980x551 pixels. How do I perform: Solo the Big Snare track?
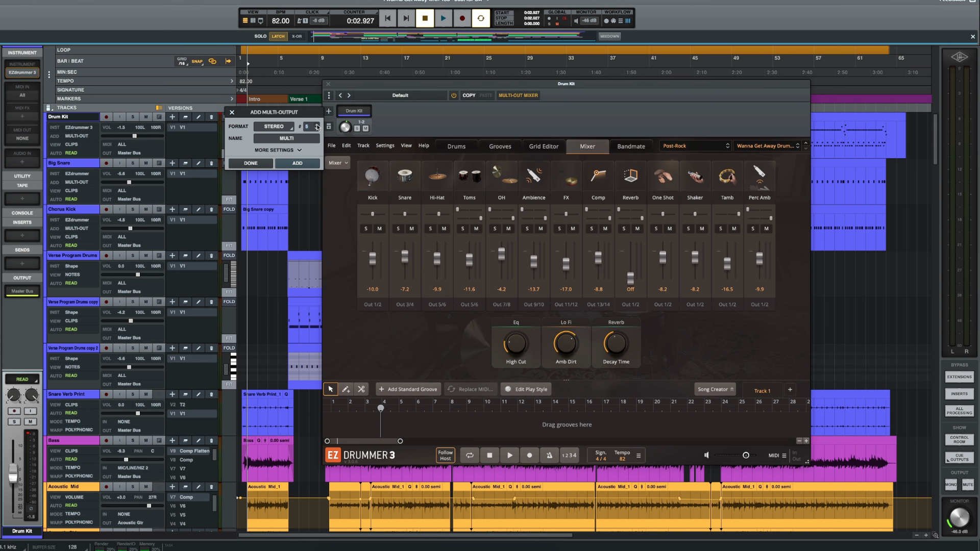point(133,163)
